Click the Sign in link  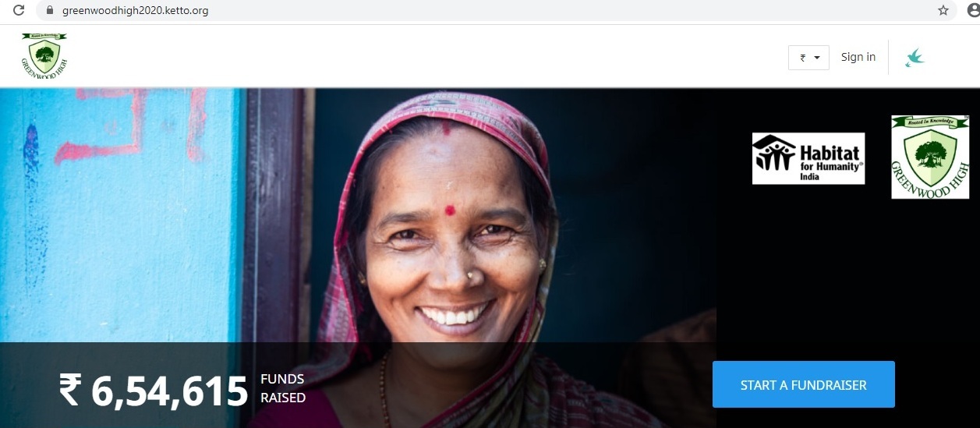click(x=858, y=57)
